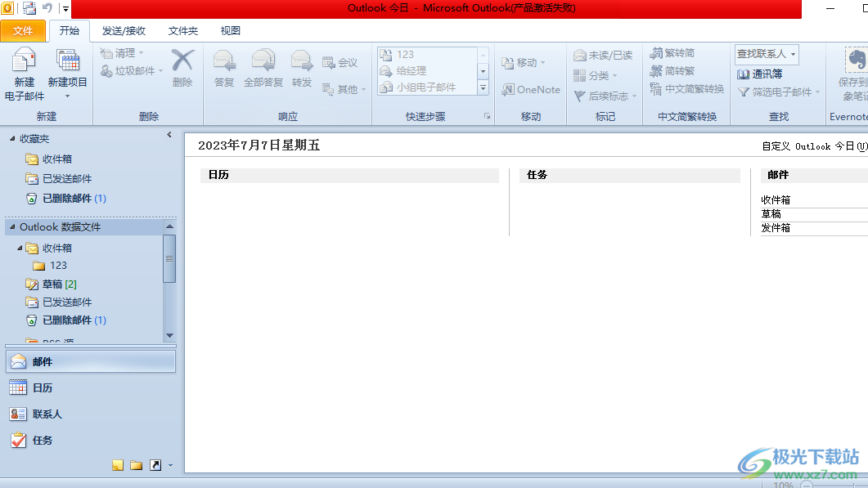Select Inbox (收件箱) under Favorites

[x=49, y=159]
